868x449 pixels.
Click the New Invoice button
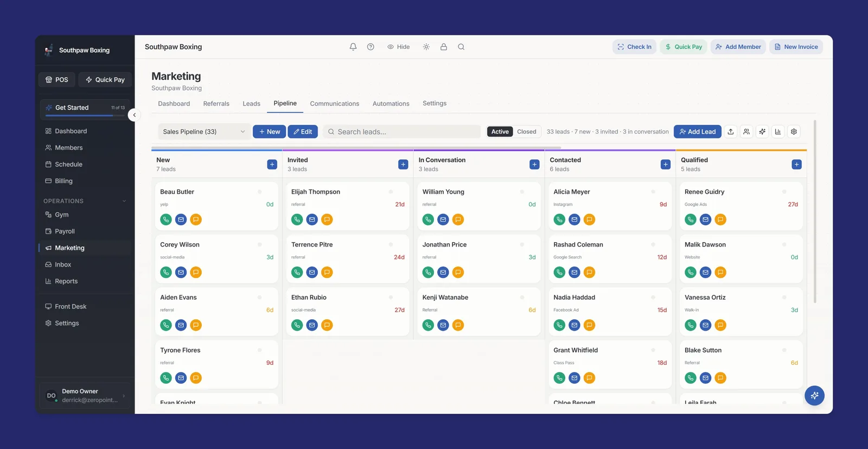point(796,47)
